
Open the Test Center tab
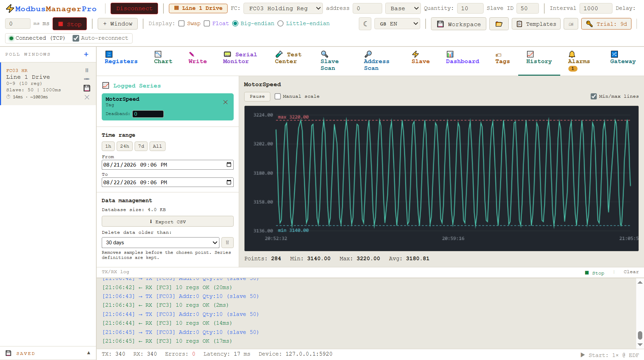[x=288, y=58]
